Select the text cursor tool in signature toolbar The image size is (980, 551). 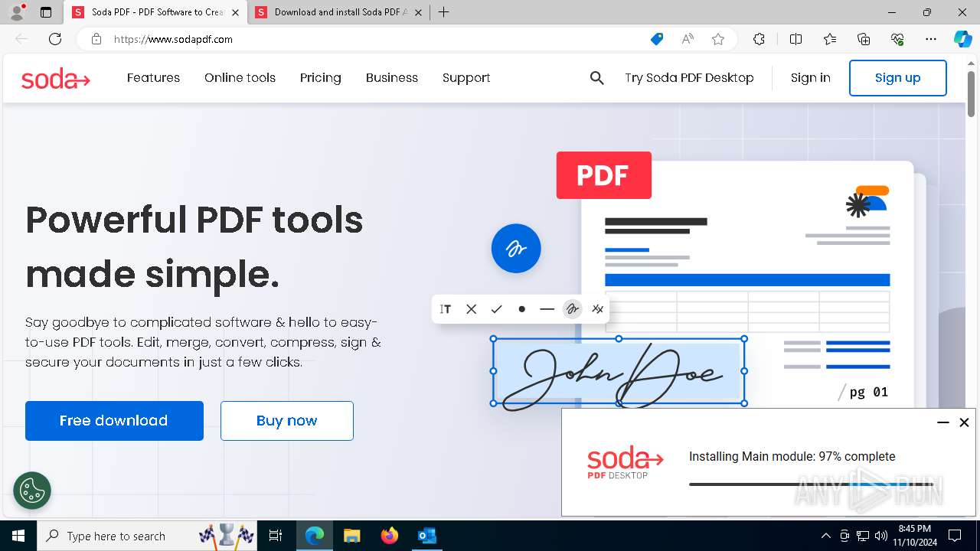446,309
